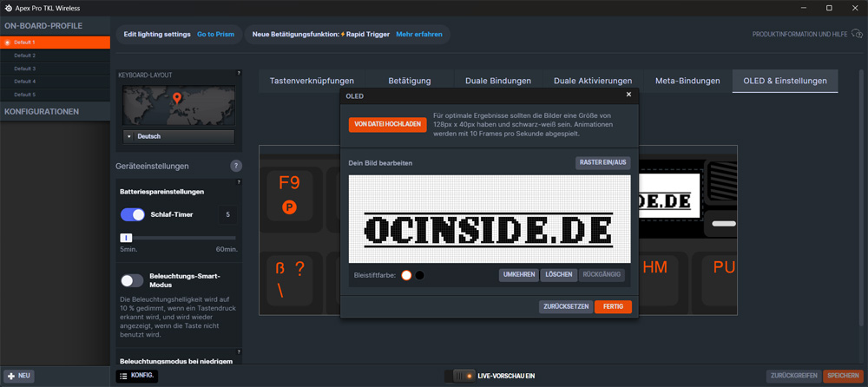The height and width of the screenshot is (387, 868).
Task: Click the OLED pixel drawing canvas
Action: pyautogui.click(x=490, y=220)
